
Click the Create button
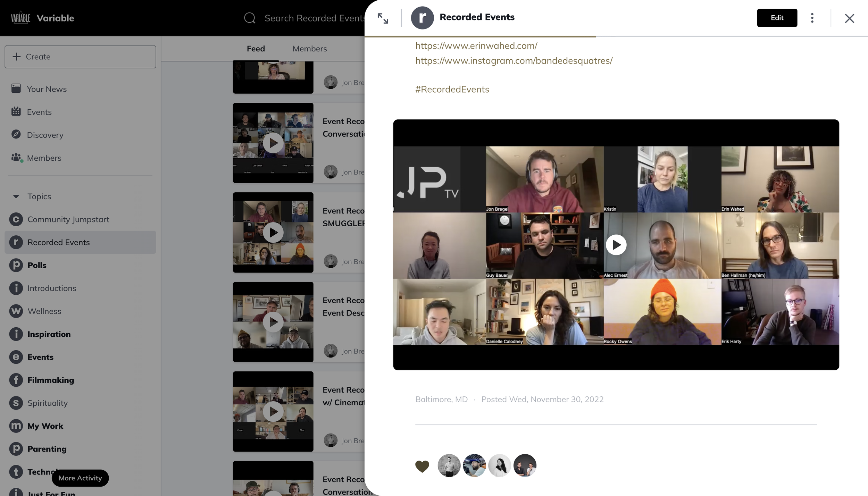pos(80,57)
